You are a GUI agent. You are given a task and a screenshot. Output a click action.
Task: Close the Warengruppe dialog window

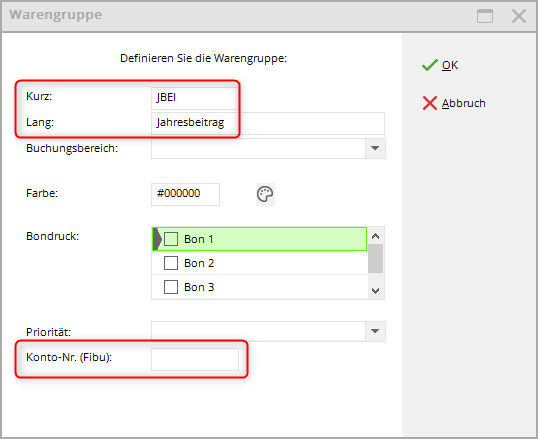519,16
